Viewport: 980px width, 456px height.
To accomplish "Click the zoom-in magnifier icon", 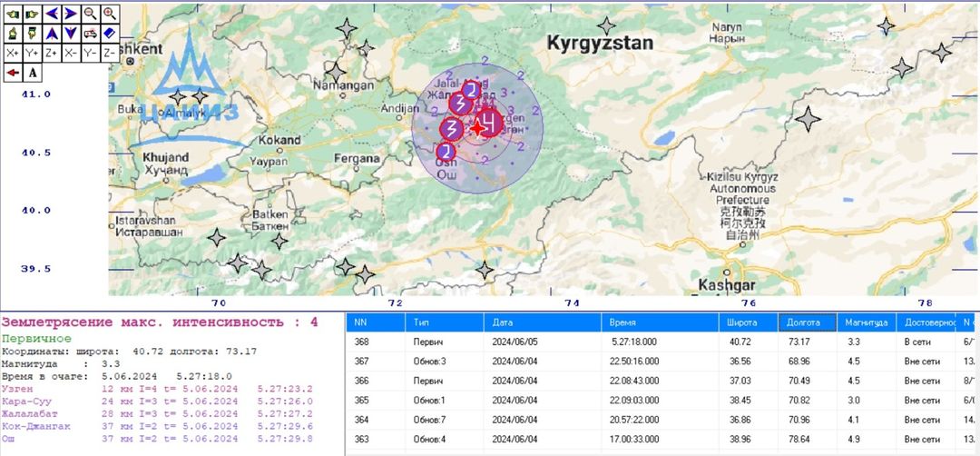I will 110,14.
